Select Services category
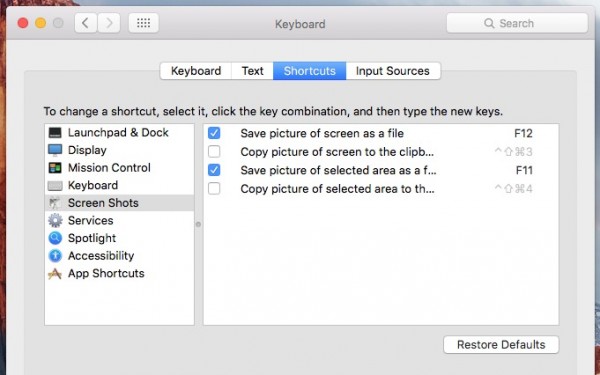Image resolution: width=600 pixels, height=375 pixels. (x=119, y=220)
